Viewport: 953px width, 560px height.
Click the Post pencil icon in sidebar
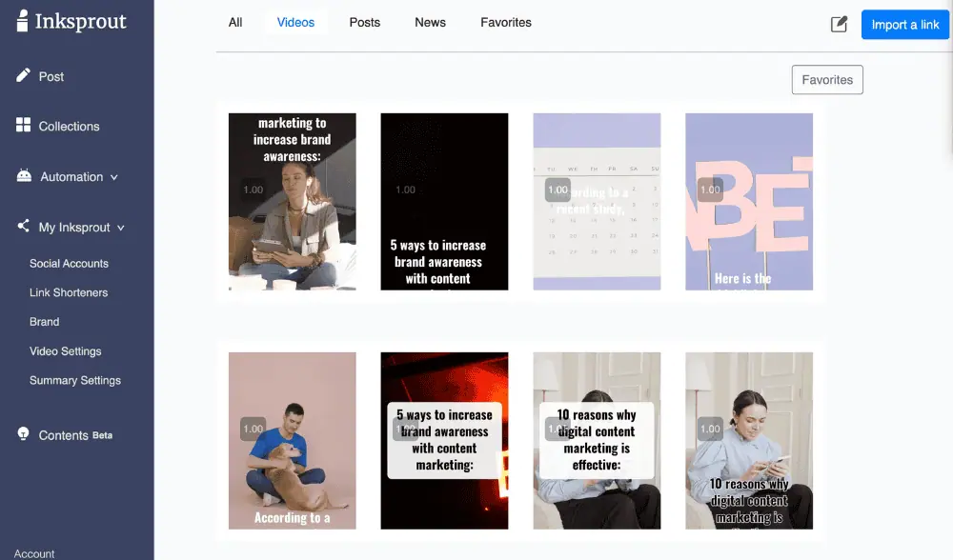tap(24, 75)
